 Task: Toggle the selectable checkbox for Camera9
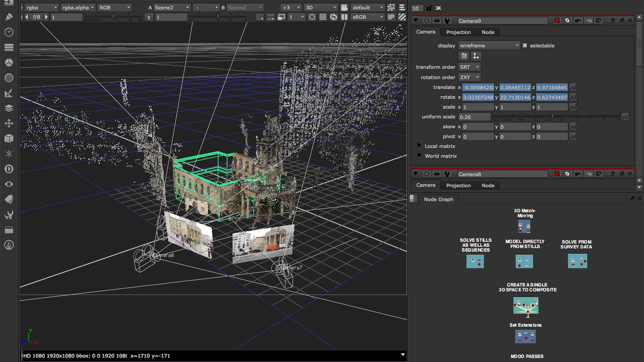tap(525, 45)
